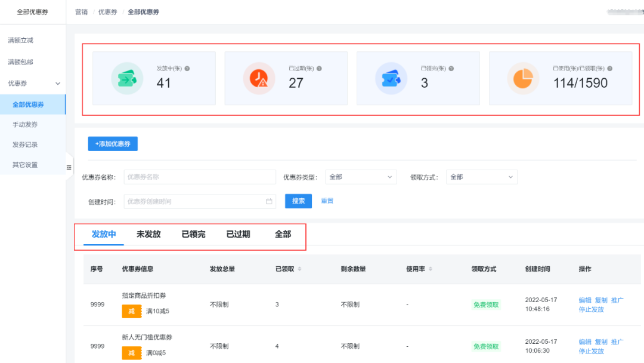Viewport: 644px width, 363px height.
Task: Click 编辑 for 指定商品折扣券
Action: [585, 300]
